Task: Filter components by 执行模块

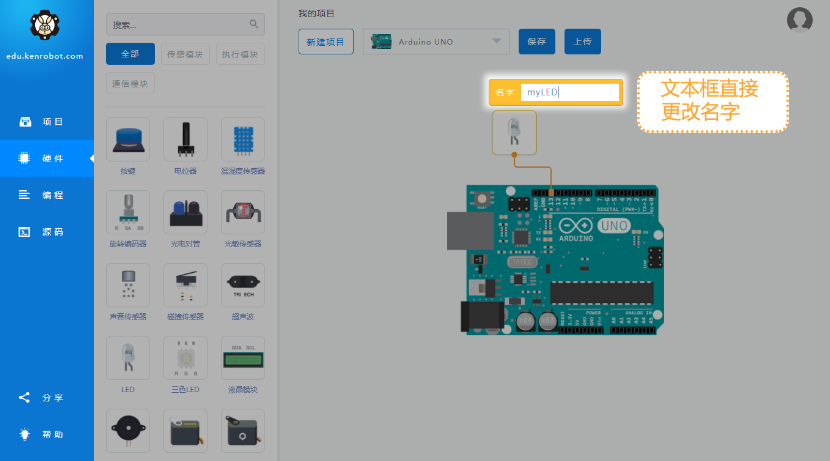Action: 240,54
